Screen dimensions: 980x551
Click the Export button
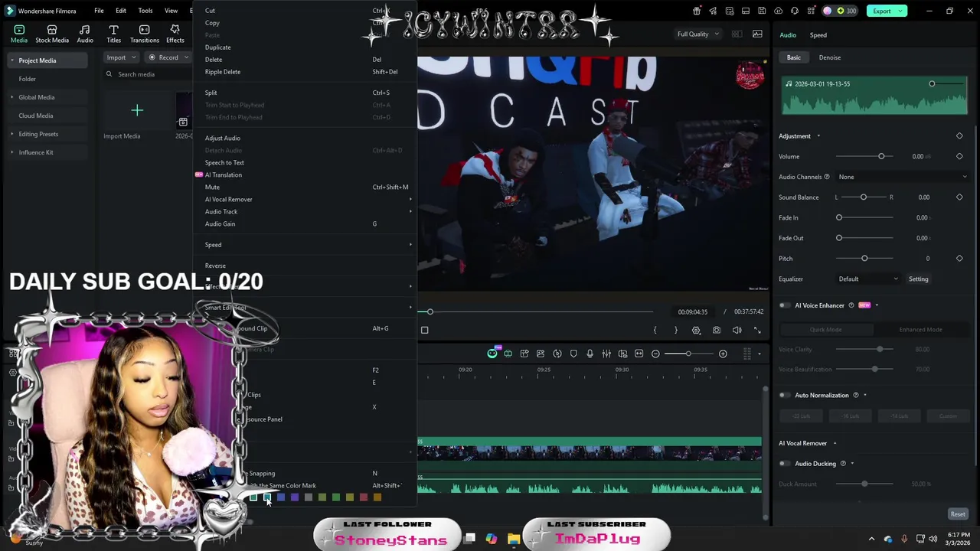click(881, 11)
